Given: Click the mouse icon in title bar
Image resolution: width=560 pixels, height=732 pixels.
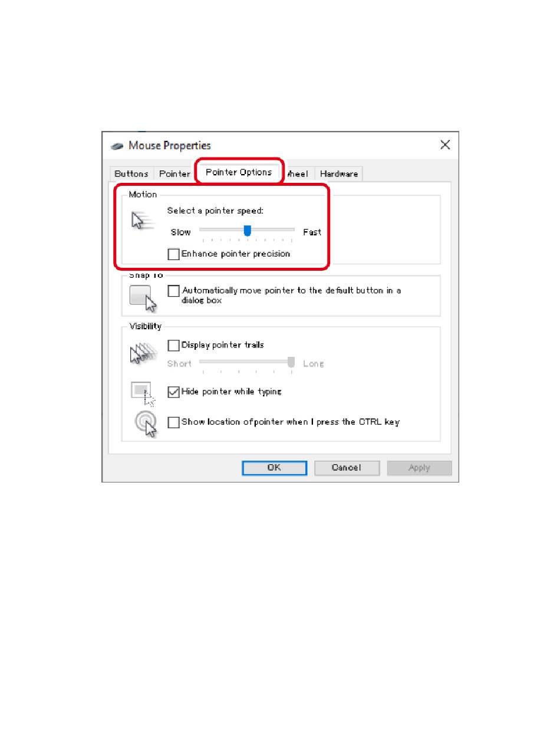Looking at the screenshot, I should (x=117, y=146).
